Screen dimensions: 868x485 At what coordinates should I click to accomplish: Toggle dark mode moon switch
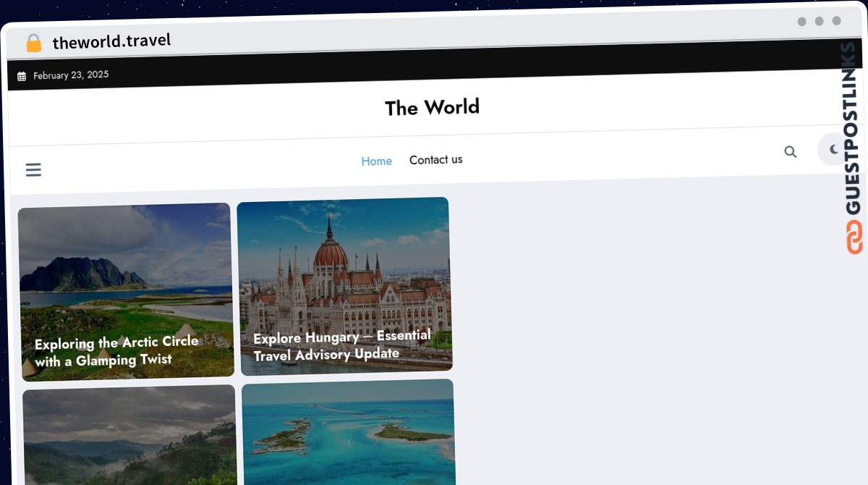pyautogui.click(x=833, y=149)
